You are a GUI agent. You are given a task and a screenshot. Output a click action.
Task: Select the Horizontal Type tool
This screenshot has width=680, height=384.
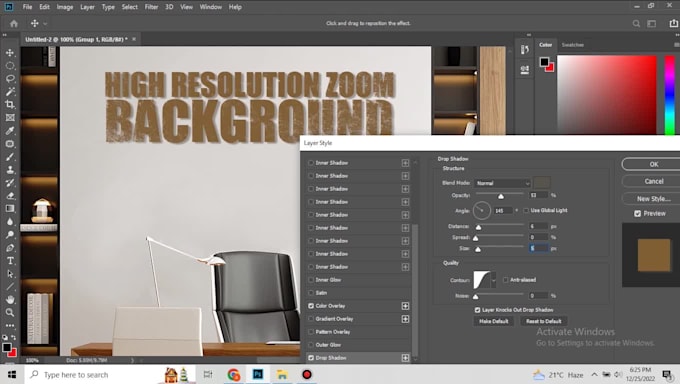point(10,261)
